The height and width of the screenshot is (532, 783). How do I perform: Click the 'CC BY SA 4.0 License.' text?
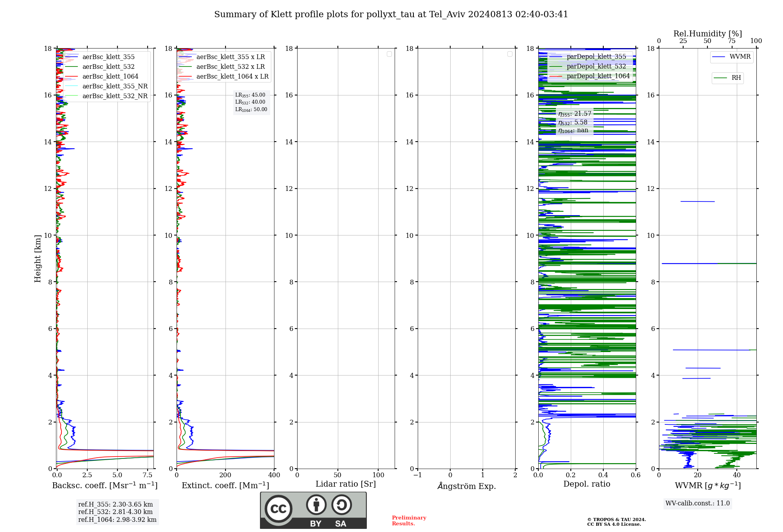(614, 524)
